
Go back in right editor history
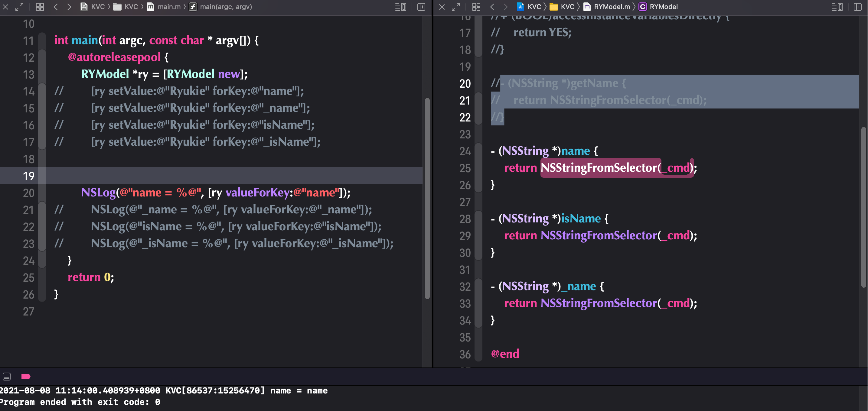point(492,7)
